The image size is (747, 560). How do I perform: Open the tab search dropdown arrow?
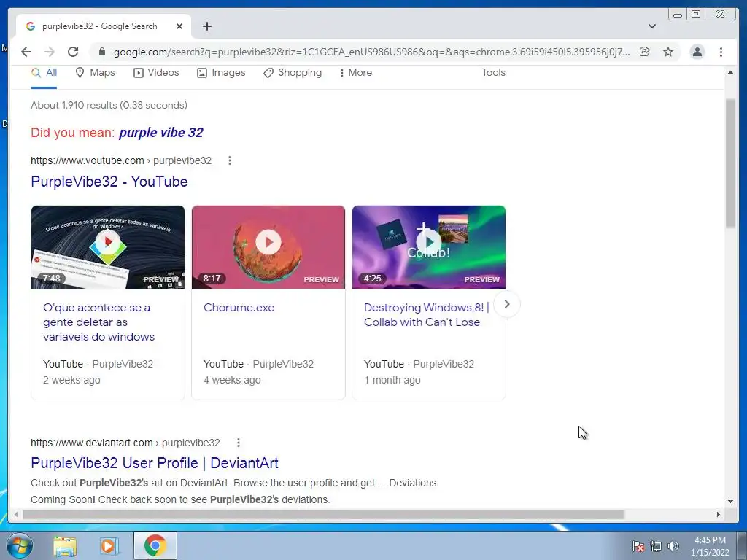tap(652, 26)
